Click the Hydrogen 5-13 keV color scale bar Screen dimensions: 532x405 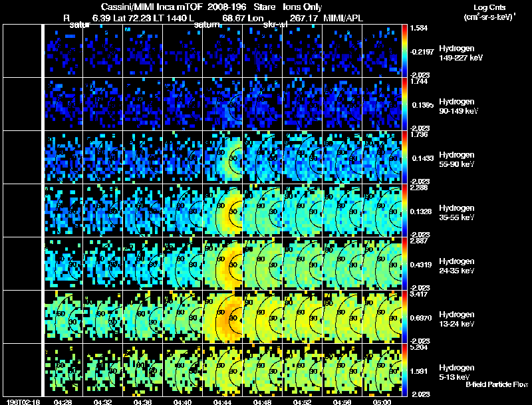click(x=404, y=370)
